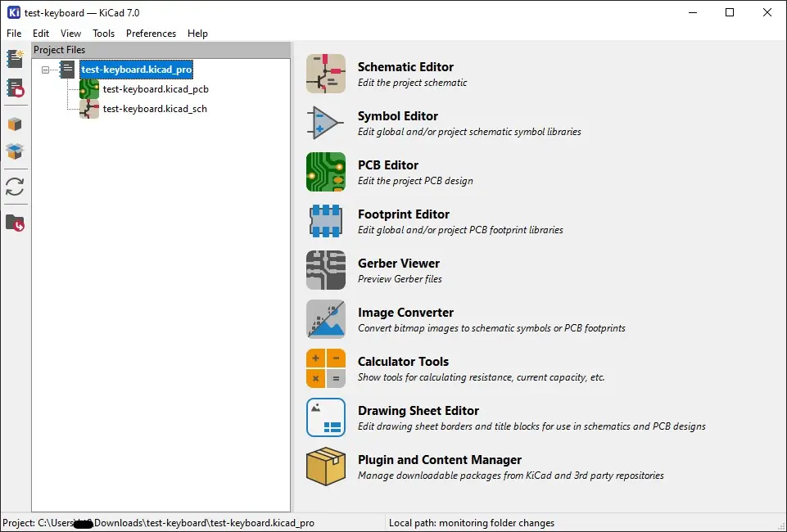Click the test-keyboard.kicad_sch file icon
The image size is (787, 532).
click(x=88, y=109)
